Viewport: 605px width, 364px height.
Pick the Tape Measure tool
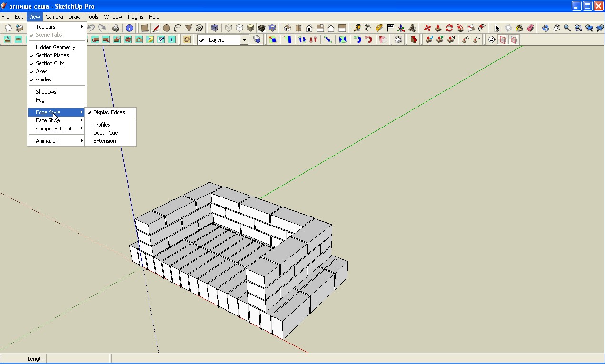click(357, 28)
